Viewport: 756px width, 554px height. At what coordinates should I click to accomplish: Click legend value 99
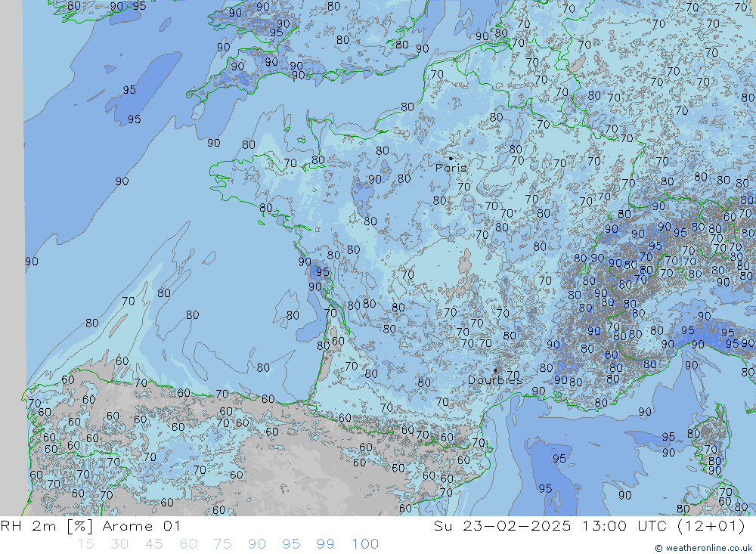(x=325, y=544)
